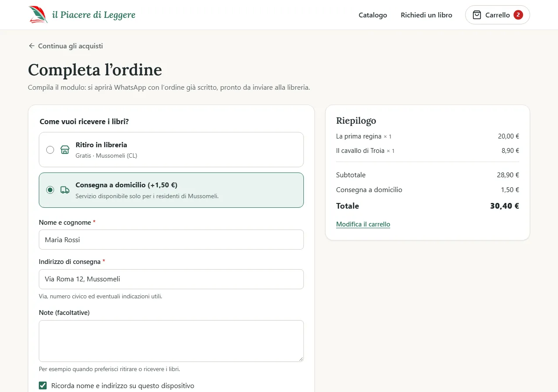Viewport: 558px width, 392px height.
Task: Click the Consegna a domicilio 1,50 € value
Action: pos(510,190)
